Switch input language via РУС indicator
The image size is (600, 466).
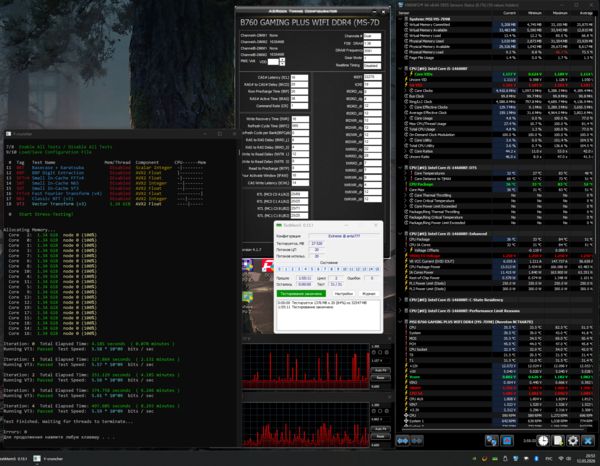pyautogui.click(x=549, y=458)
